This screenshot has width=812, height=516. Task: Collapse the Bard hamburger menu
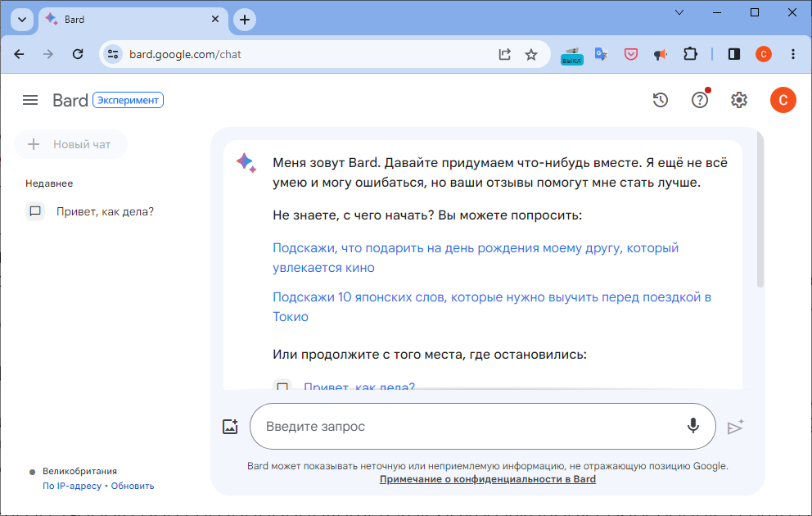(x=30, y=100)
